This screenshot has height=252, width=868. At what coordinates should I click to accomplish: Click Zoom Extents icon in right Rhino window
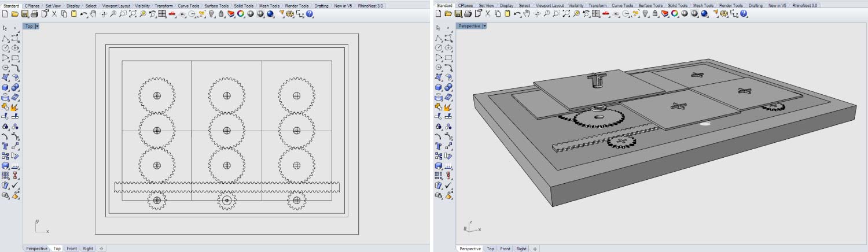coord(567,14)
